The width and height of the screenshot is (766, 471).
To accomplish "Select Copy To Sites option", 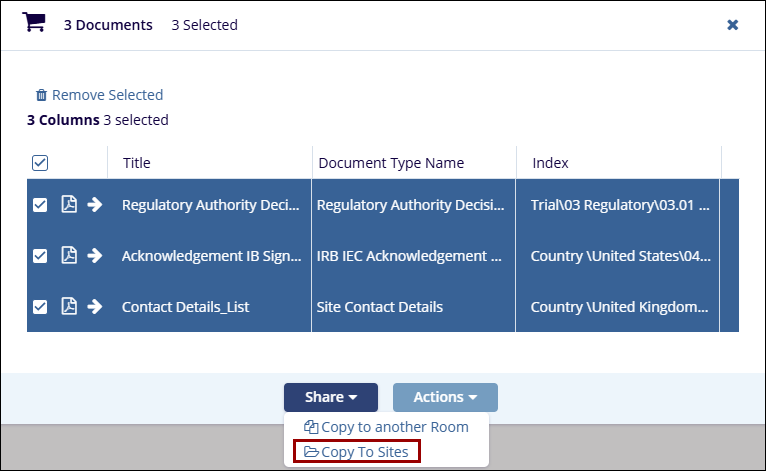I will point(357,452).
